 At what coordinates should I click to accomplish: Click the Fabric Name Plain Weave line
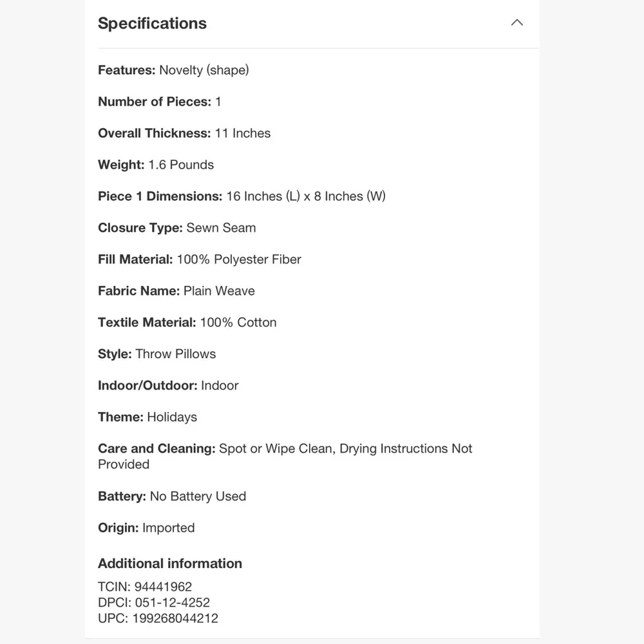pos(176,291)
